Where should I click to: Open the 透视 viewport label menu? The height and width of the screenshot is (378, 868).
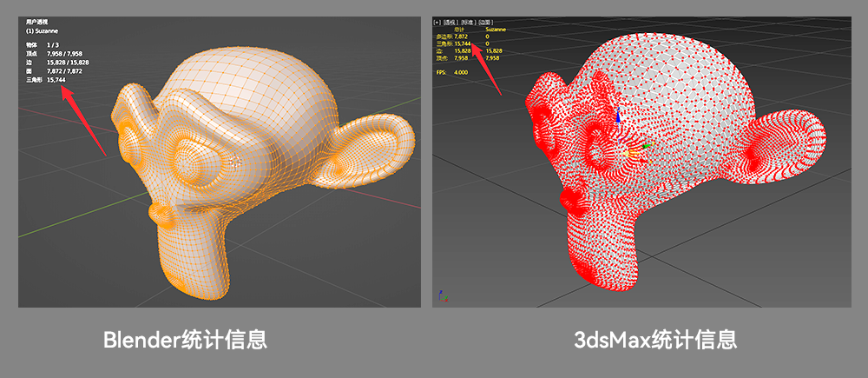tap(450, 23)
